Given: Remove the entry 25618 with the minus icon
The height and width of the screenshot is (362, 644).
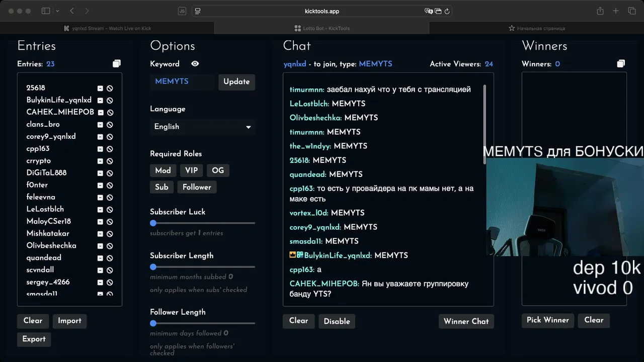Looking at the screenshot, I should (x=100, y=88).
